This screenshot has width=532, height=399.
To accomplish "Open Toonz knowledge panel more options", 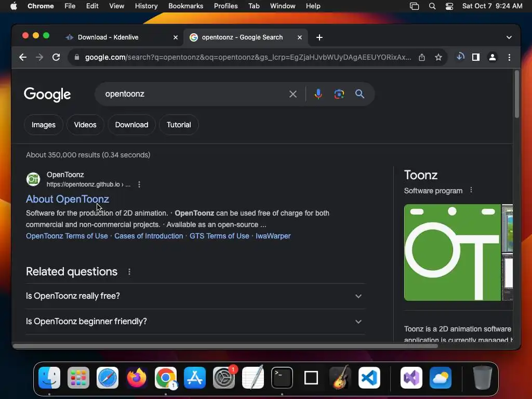I will point(471,190).
